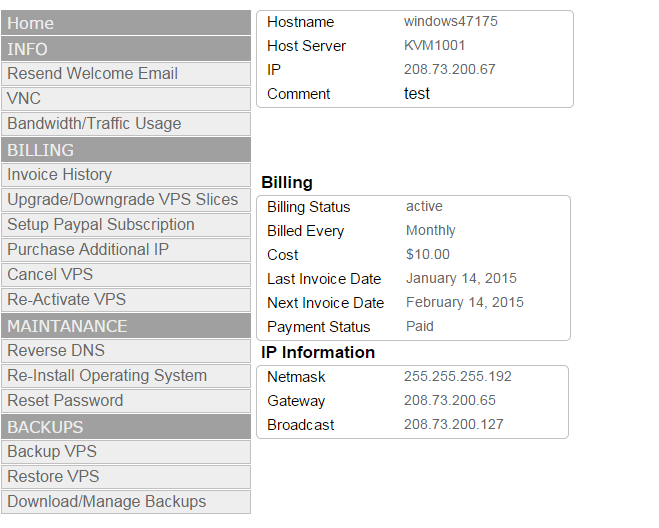Start a Backup VPS action
Image resolution: width=659 pixels, height=528 pixels.
point(126,452)
